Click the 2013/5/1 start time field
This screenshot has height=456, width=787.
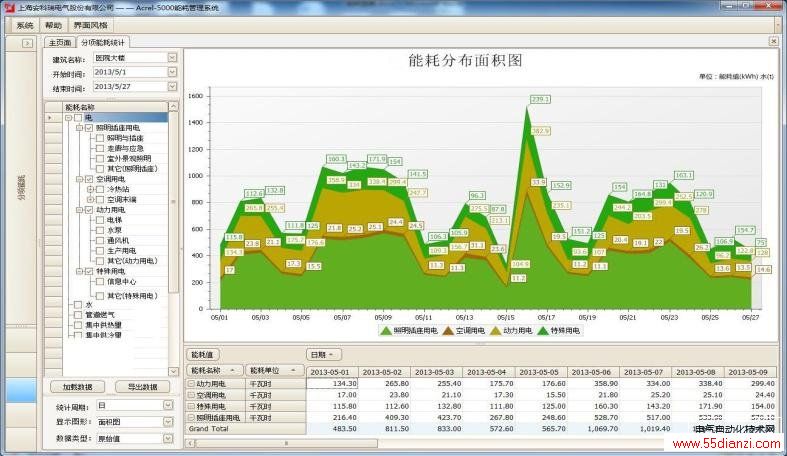click(130, 72)
